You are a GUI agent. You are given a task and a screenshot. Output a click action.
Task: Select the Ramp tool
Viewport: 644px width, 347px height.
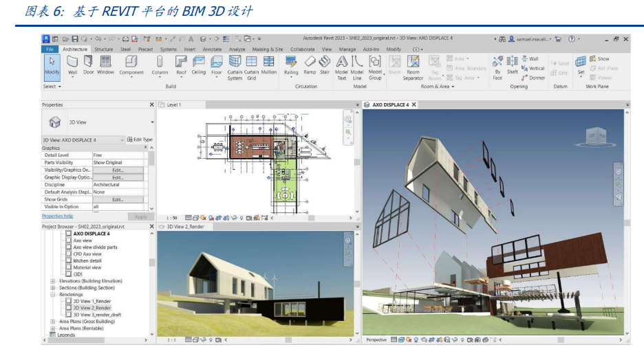(x=310, y=66)
